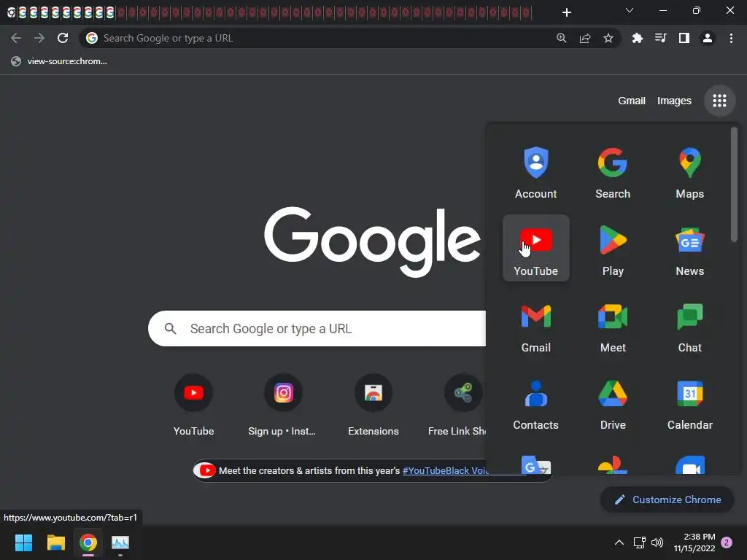Open a new tab with the plus button

click(566, 12)
